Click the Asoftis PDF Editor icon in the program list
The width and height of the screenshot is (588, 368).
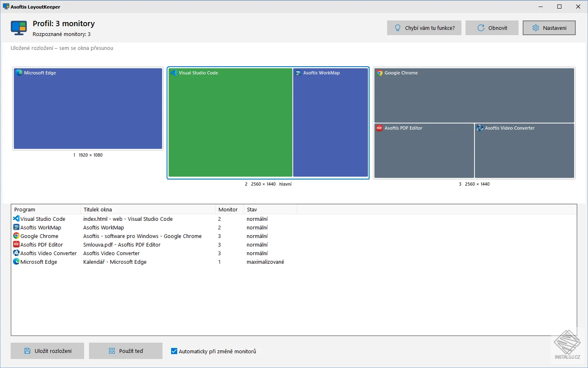pos(16,245)
